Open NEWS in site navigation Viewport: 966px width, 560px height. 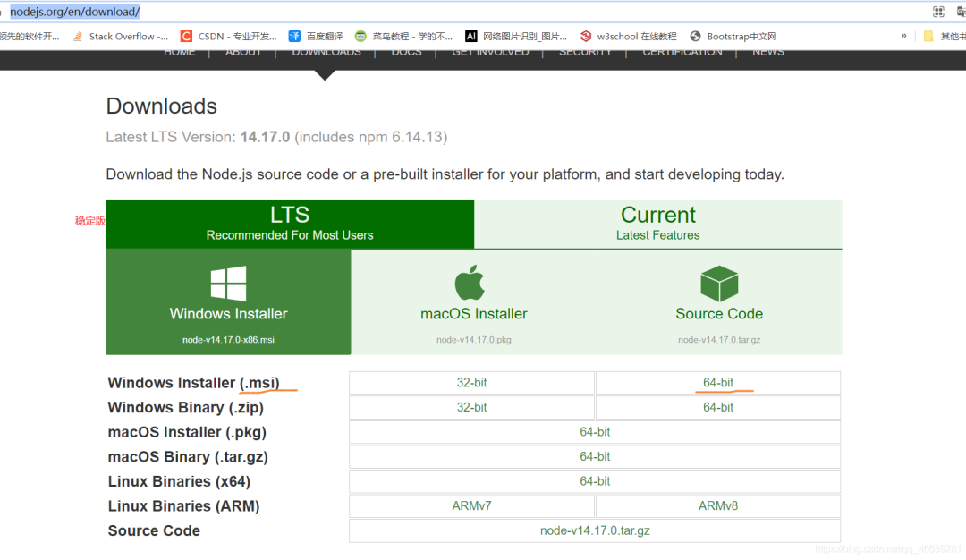click(767, 53)
